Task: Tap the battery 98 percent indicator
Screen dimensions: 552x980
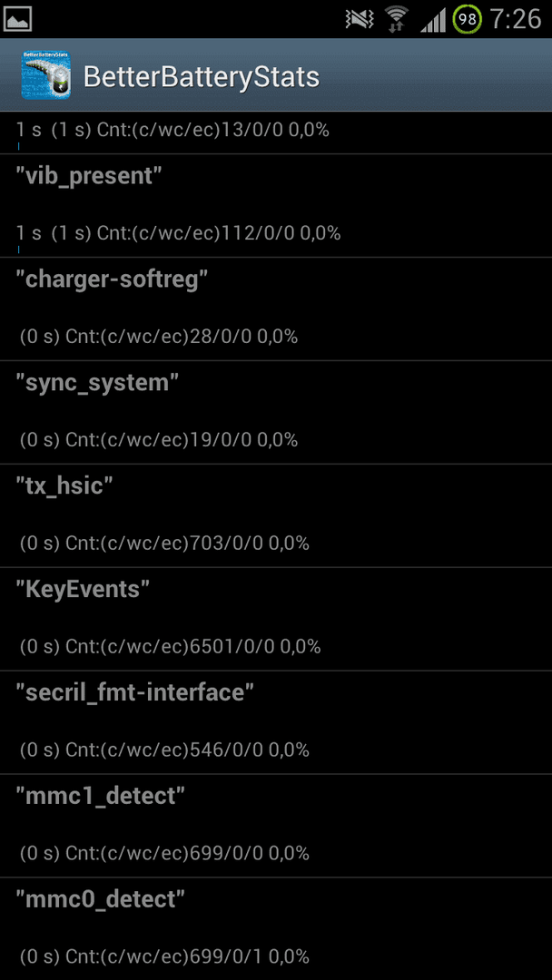Action: [x=467, y=19]
